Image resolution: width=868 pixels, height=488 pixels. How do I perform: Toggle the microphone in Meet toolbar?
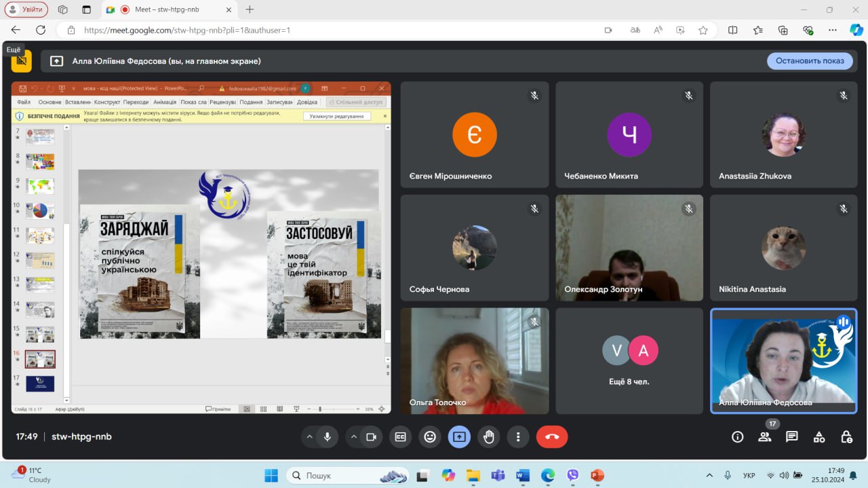coord(328,436)
